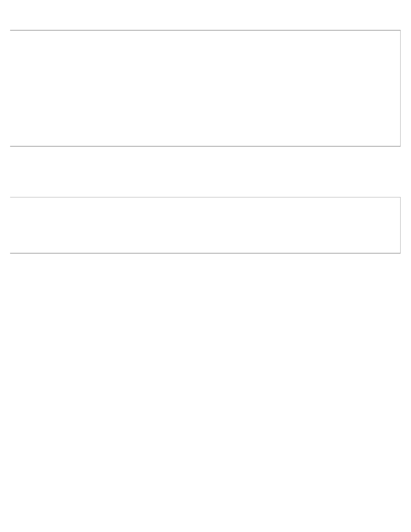Click inside the large upper empty box
This screenshot has height=532, width=411.
205,88
